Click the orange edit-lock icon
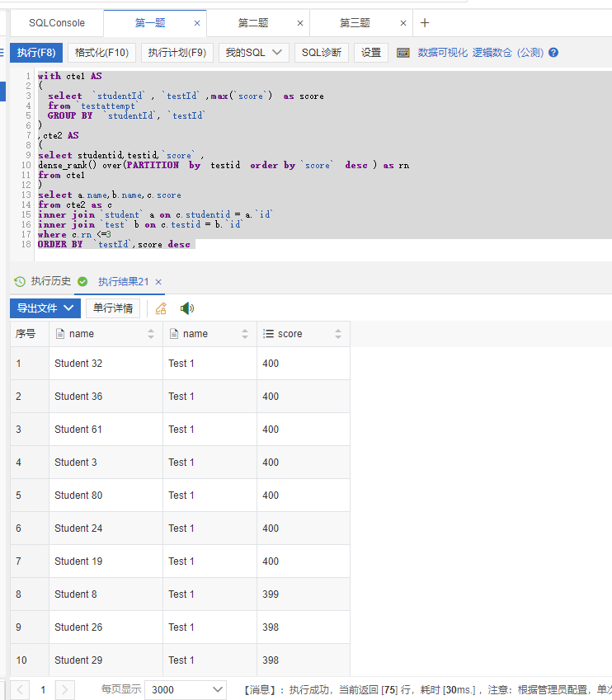The height and width of the screenshot is (700, 612). point(161,308)
